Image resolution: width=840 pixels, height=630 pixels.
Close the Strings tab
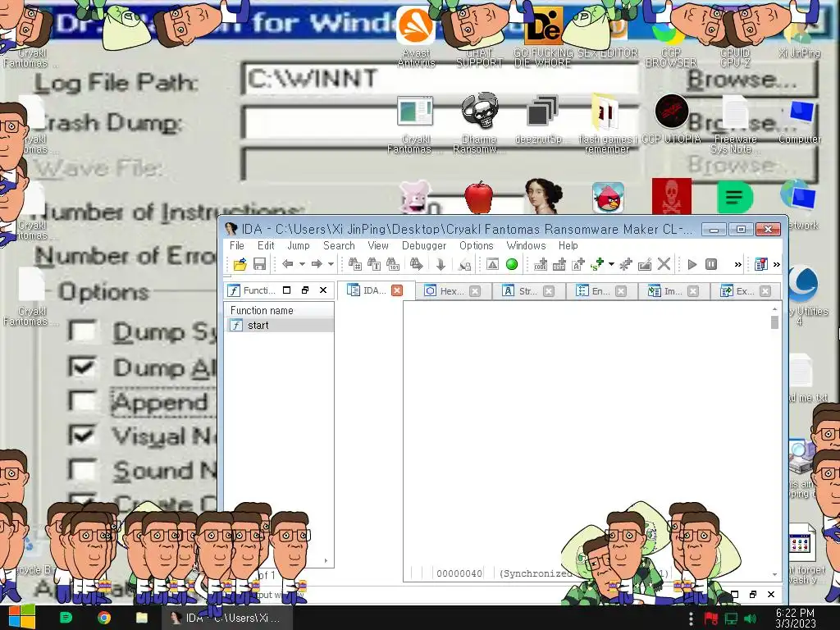(x=549, y=291)
